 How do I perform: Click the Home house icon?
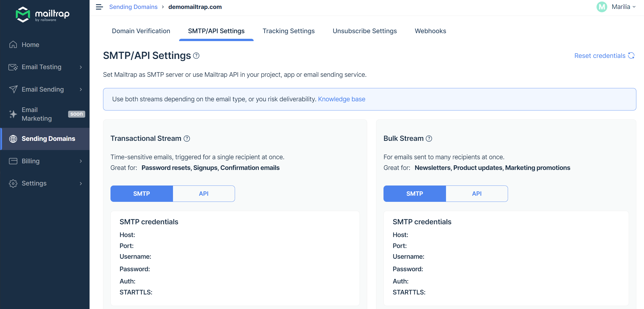point(13,45)
